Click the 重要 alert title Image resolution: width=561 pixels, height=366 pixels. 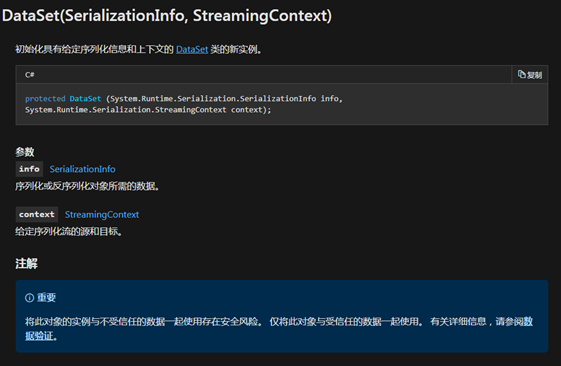pyautogui.click(x=47, y=298)
